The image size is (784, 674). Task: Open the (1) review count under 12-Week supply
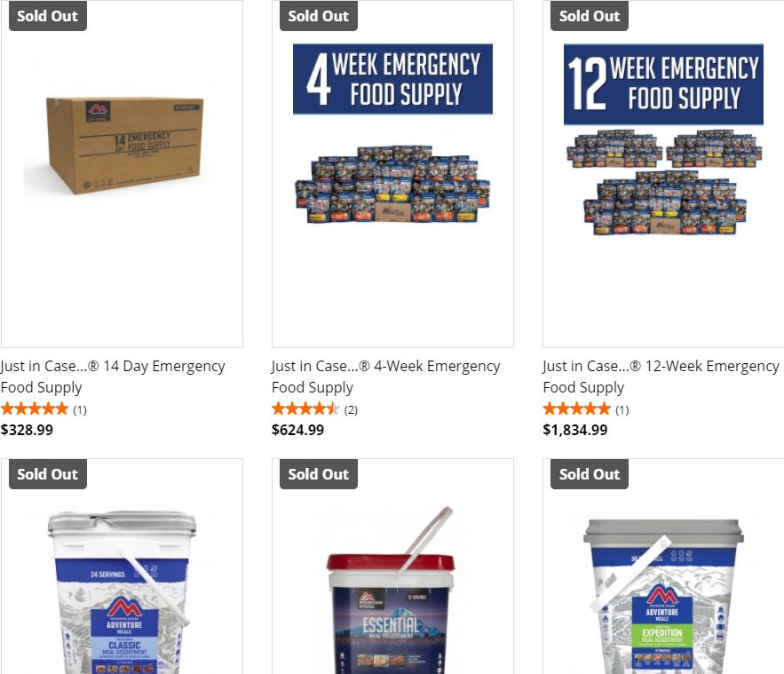[x=622, y=410]
